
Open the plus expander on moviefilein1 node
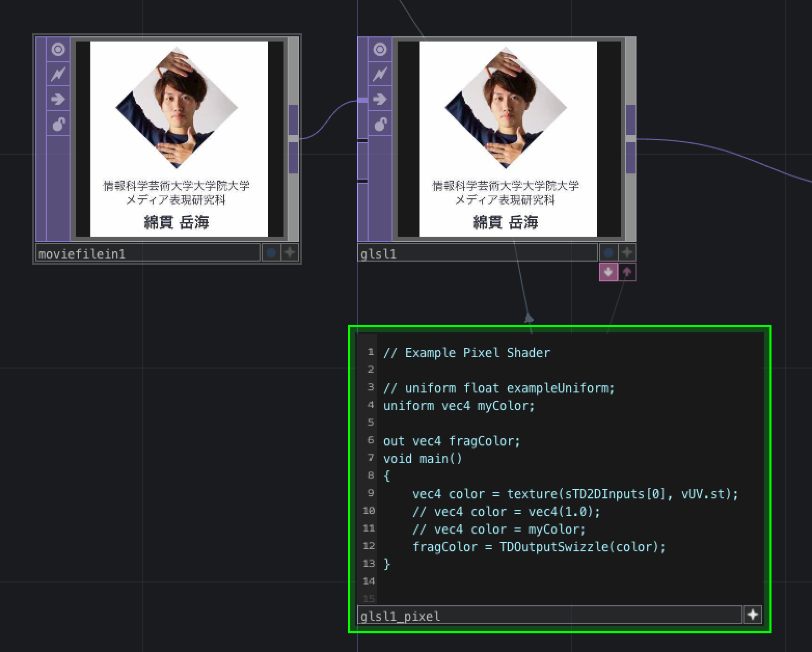289,252
